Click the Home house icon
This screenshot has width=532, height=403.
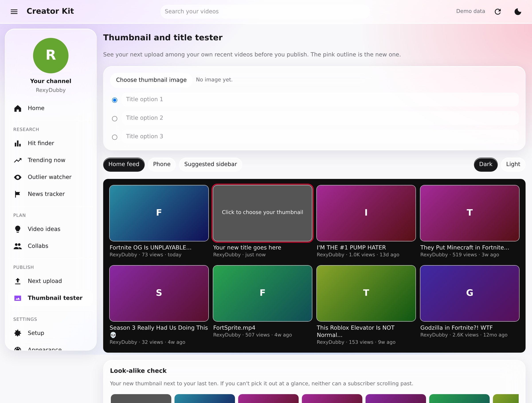coord(18,108)
